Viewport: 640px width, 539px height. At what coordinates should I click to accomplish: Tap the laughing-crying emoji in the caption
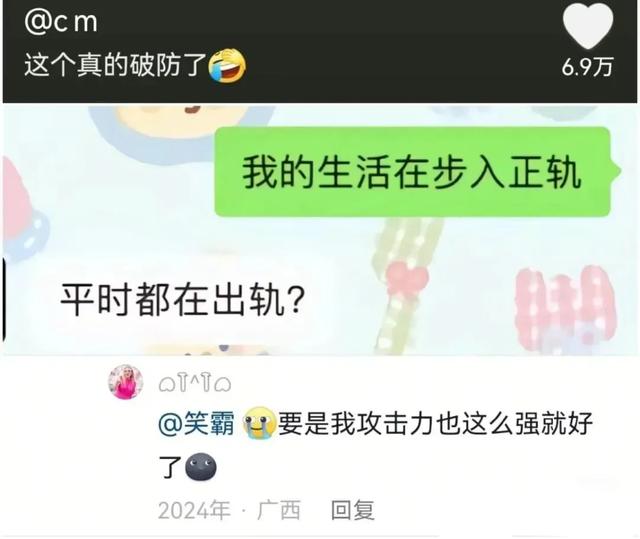tap(227, 66)
